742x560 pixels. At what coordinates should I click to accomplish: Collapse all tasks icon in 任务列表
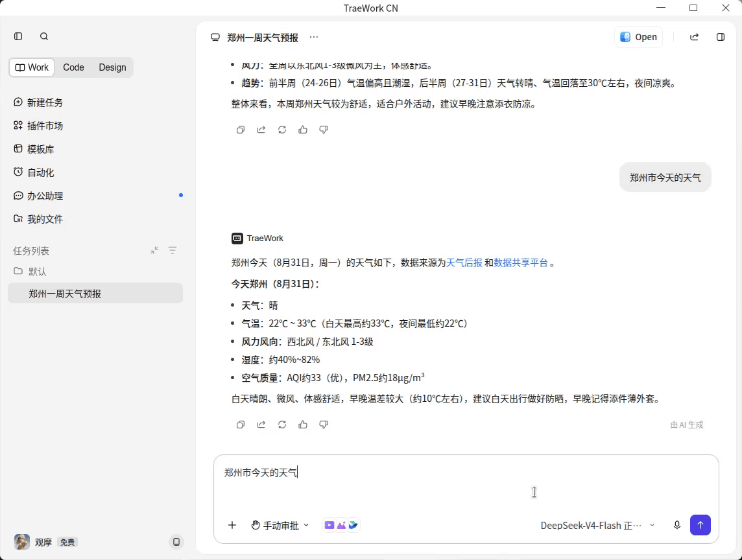tap(154, 250)
